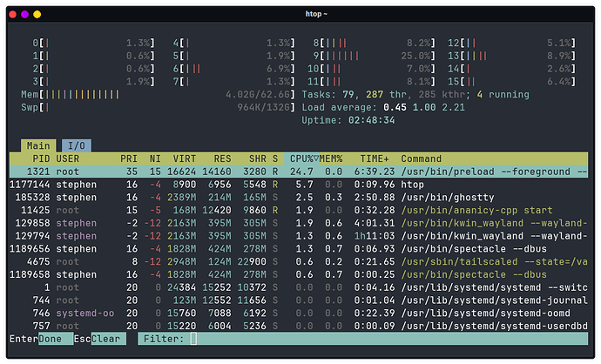
Task: Click the htop ~ window title
Action: coord(316,14)
